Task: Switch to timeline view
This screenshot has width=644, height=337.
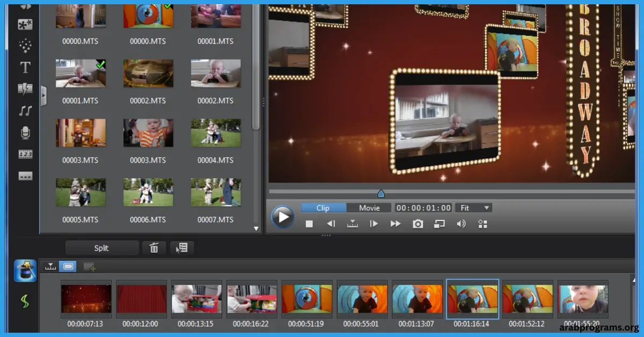Action: pos(50,266)
